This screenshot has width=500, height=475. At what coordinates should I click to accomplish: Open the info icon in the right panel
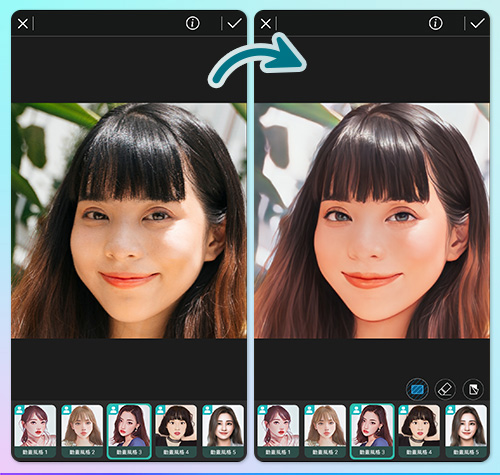(x=436, y=23)
